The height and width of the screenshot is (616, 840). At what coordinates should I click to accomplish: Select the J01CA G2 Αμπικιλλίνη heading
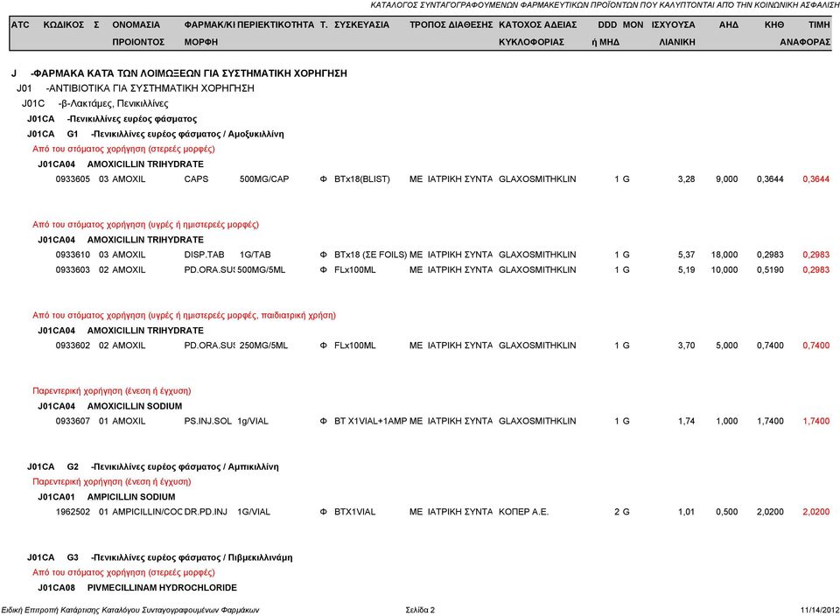coord(152,466)
